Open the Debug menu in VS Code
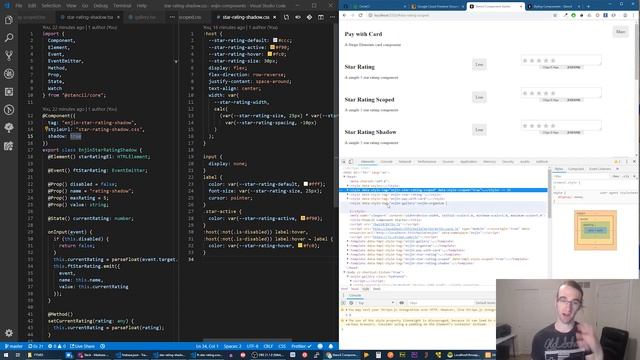Viewport: 640px width, 360px height. pyautogui.click(x=100, y=6)
